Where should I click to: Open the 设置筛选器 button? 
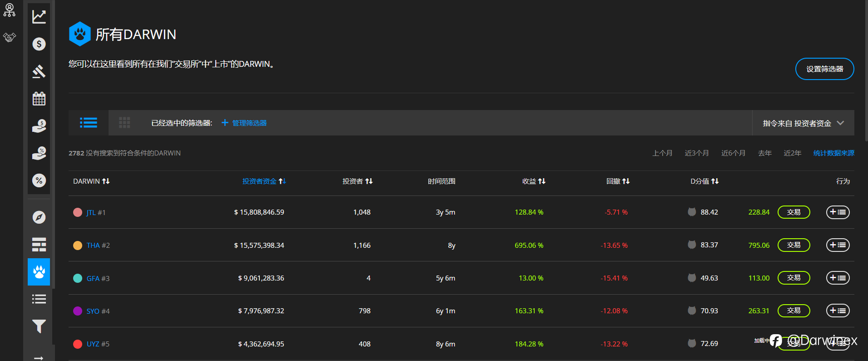(x=825, y=69)
